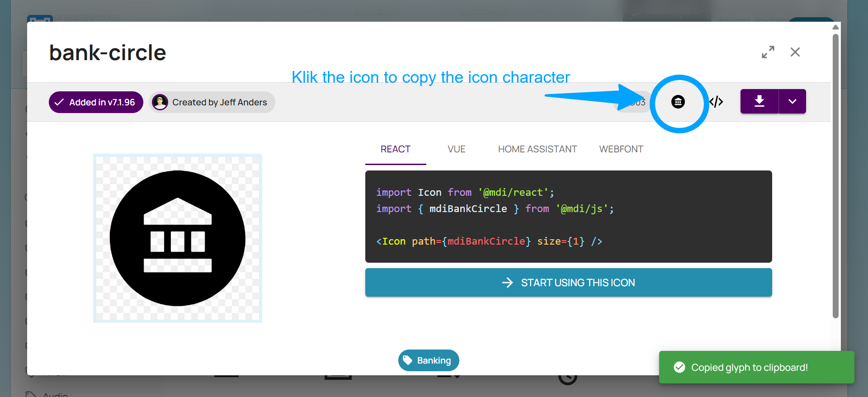Open the download options dropdown arrow
Viewport: 868px width, 397px height.
click(792, 101)
